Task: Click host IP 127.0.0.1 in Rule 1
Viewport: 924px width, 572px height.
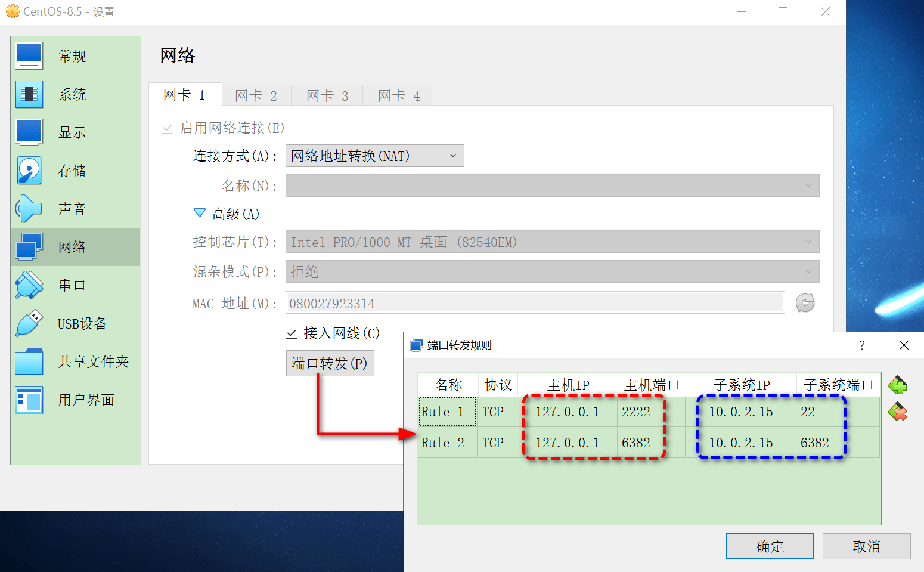Action: pyautogui.click(x=568, y=412)
